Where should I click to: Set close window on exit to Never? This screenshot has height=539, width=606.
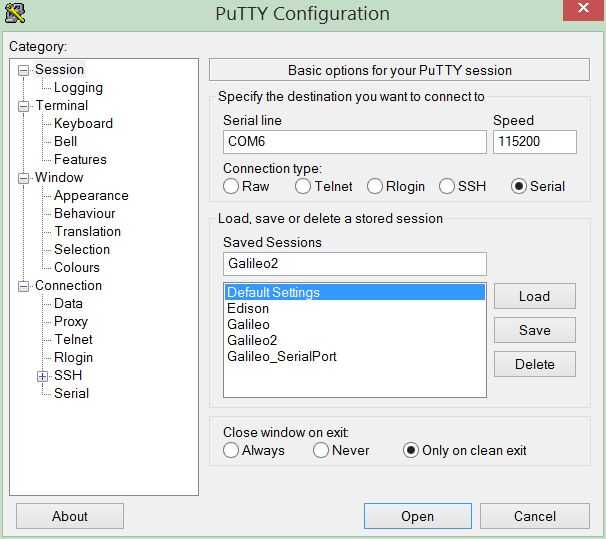pyautogui.click(x=321, y=450)
